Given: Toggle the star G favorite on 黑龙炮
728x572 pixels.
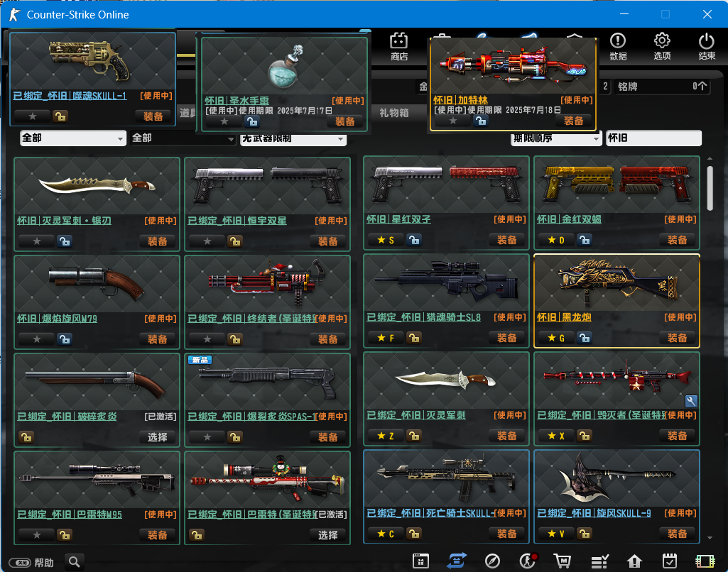Looking at the screenshot, I should (556, 338).
